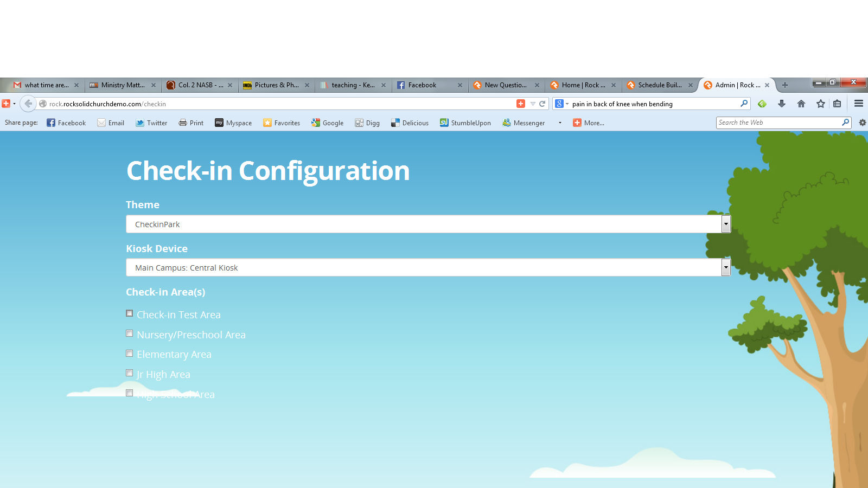
Task: Check the Check-in Test Area box
Action: point(130,313)
